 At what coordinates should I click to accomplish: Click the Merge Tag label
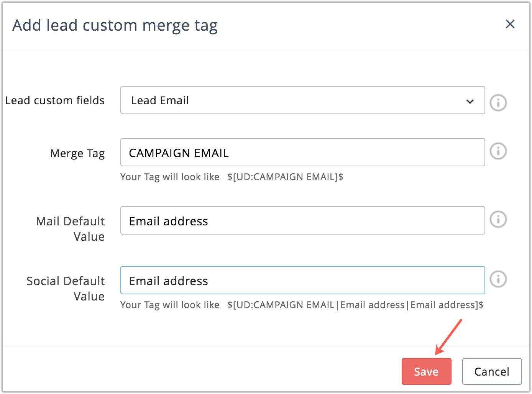[77, 153]
